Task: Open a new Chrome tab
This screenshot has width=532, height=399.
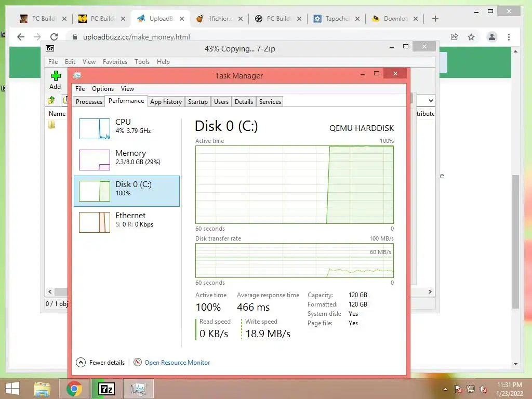Action: pyautogui.click(x=435, y=19)
